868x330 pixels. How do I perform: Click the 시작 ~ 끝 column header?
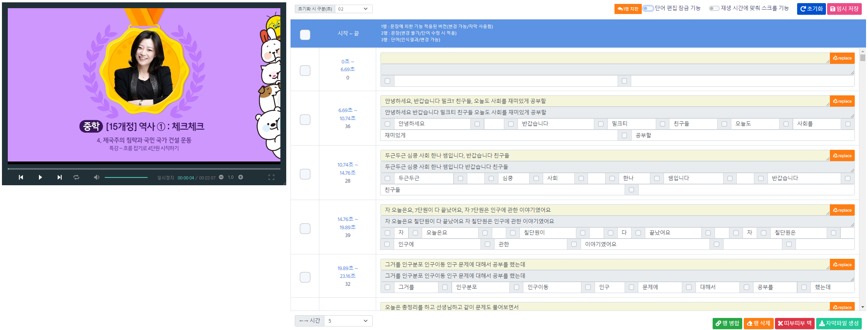[x=348, y=33]
